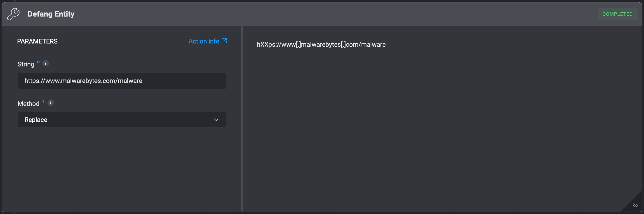Screen dimensions: 644x214
Task: Open the Method dropdown set to Replace
Action: tap(122, 120)
